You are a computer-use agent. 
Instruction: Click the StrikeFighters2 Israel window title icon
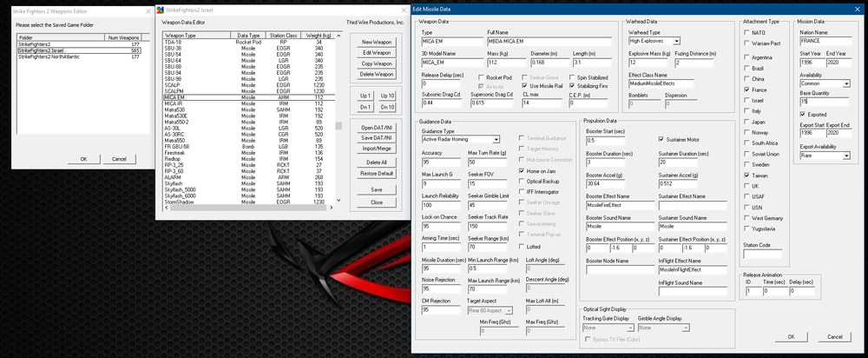pos(161,10)
